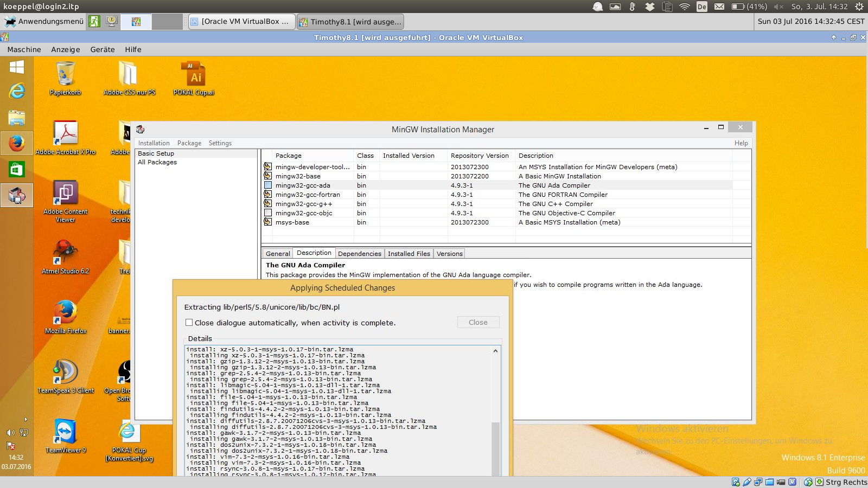Click the Dropbox icon in top panel
Image resolution: width=868 pixels, height=488 pixels.
click(649, 7)
